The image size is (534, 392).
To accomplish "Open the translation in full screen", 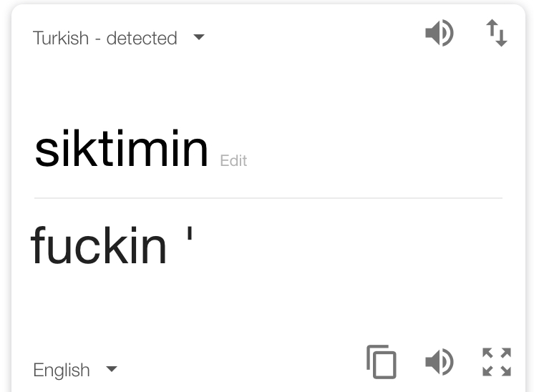I will (x=497, y=362).
